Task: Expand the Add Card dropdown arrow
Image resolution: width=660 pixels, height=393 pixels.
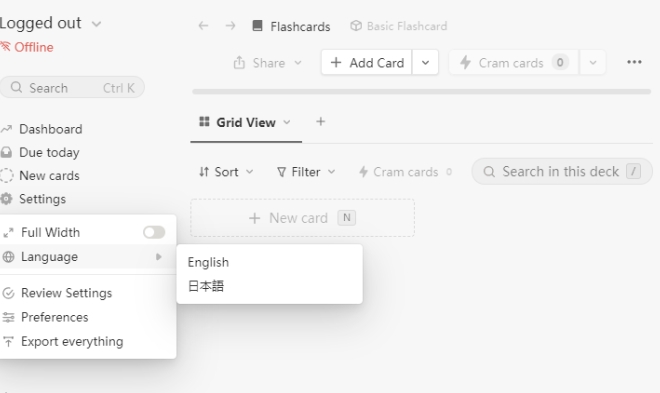Action: [426, 63]
